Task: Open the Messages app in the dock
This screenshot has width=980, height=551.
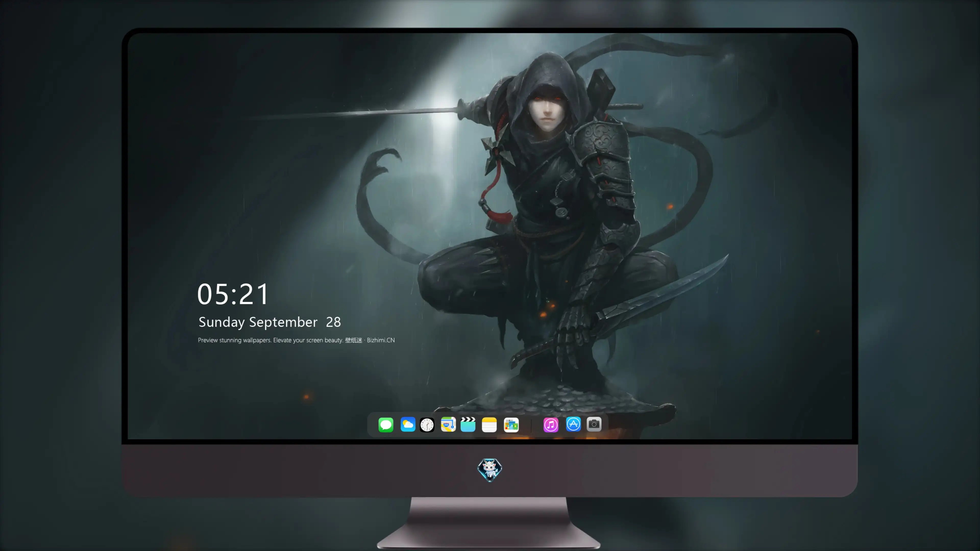Action: pyautogui.click(x=386, y=424)
